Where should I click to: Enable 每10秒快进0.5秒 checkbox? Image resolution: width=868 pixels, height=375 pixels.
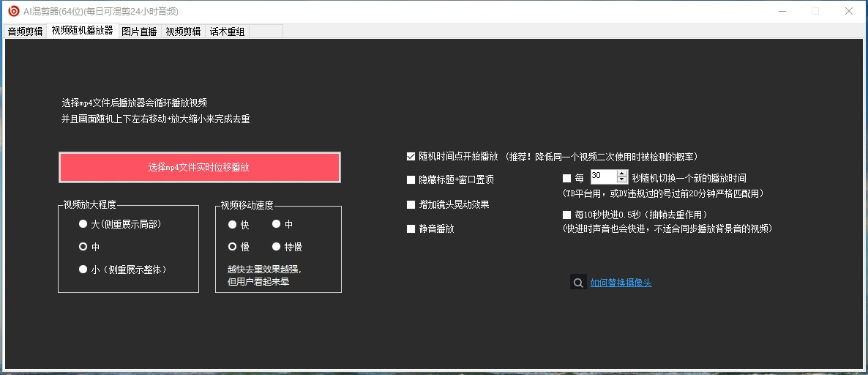pos(567,215)
